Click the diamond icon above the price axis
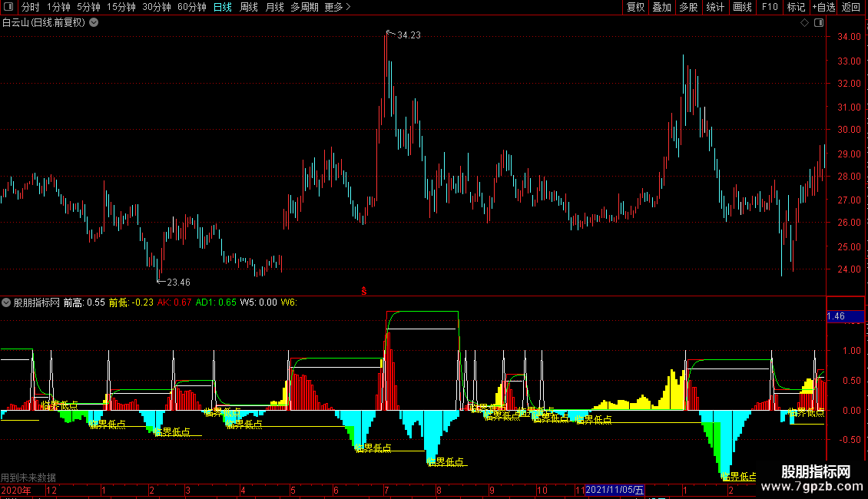The width and height of the screenshot is (868, 499). (x=805, y=23)
